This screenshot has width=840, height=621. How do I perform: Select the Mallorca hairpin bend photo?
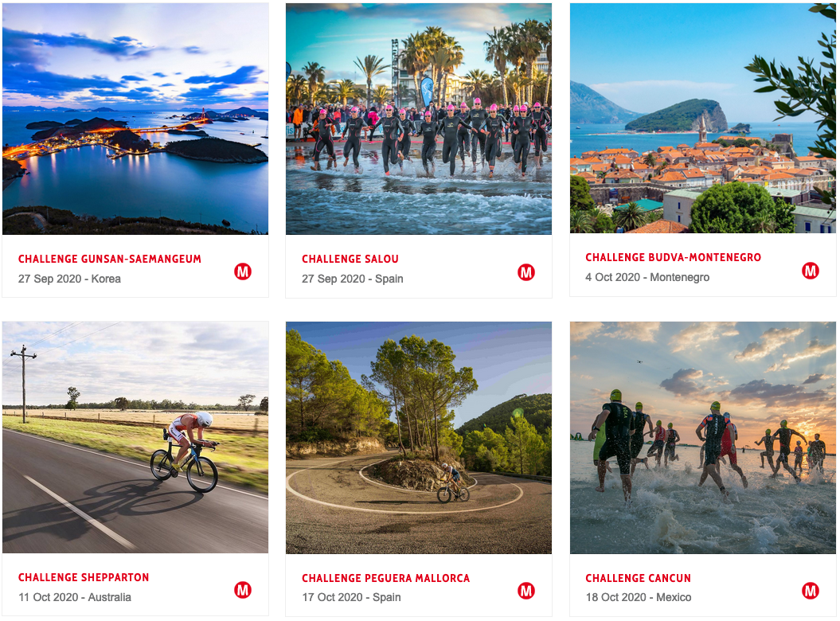[418, 438]
